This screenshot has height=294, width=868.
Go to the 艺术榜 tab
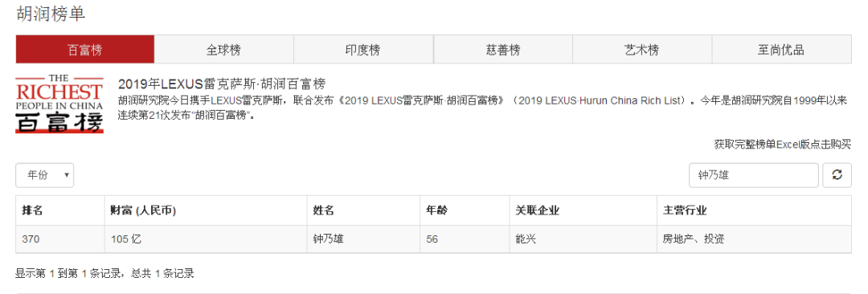click(641, 50)
